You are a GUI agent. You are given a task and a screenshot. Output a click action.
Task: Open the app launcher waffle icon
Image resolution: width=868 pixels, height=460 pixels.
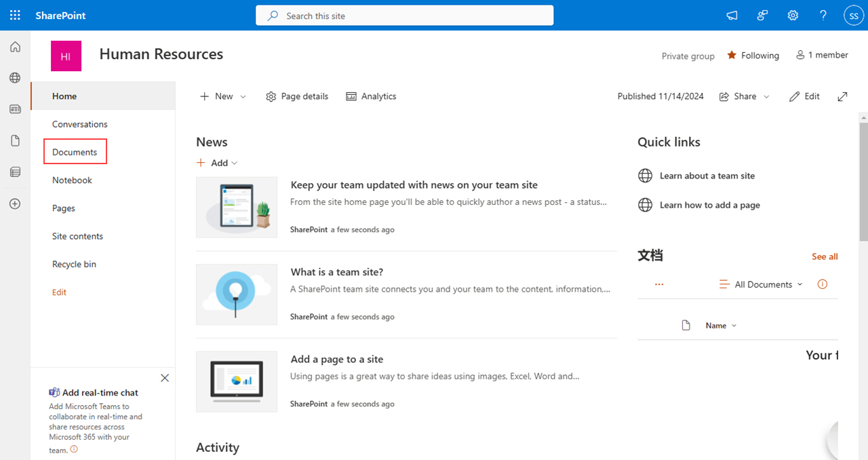click(15, 15)
